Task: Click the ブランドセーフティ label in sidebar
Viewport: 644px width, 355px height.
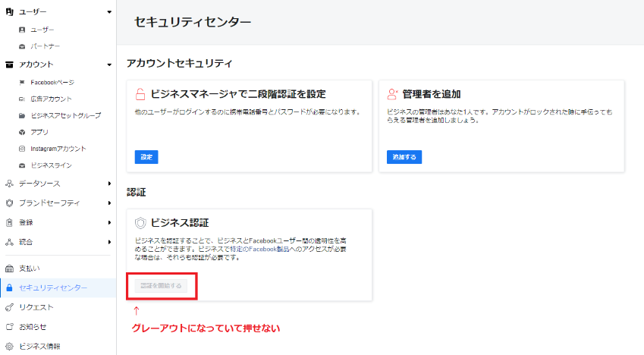Action: click(49, 203)
